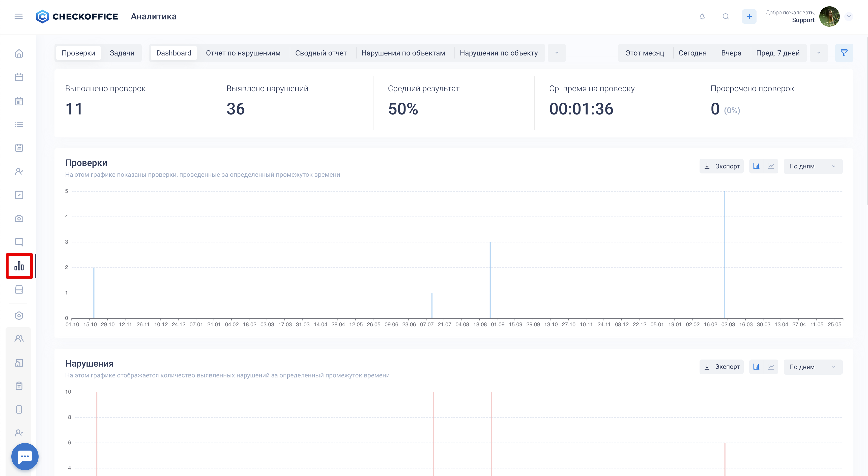Click the camera icon in sidebar

pyautogui.click(x=19, y=219)
